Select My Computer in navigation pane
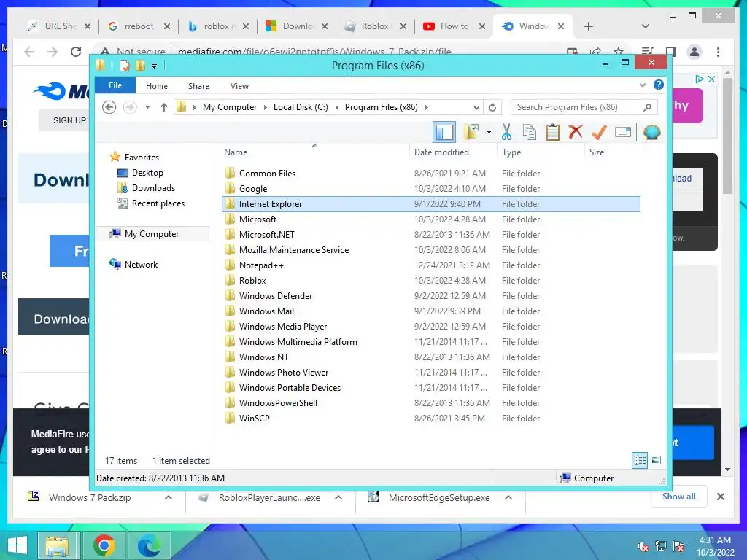Viewport: 747px width, 560px height. pos(153,234)
